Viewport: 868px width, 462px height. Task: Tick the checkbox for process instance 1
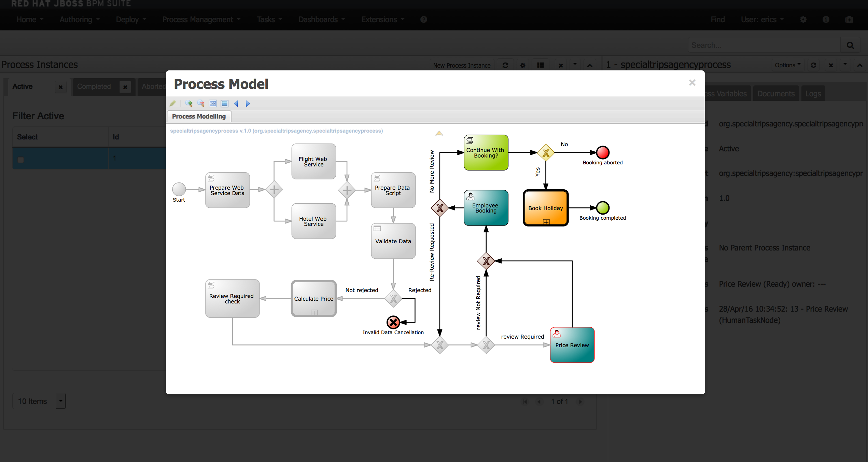click(21, 160)
